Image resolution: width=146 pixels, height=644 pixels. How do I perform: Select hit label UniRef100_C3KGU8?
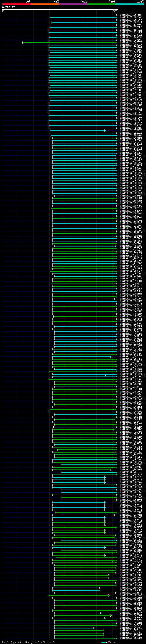131,220
